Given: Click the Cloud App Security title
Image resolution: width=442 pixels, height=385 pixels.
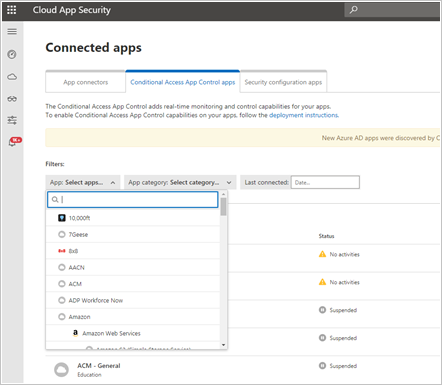Looking at the screenshot, I should click(72, 10).
